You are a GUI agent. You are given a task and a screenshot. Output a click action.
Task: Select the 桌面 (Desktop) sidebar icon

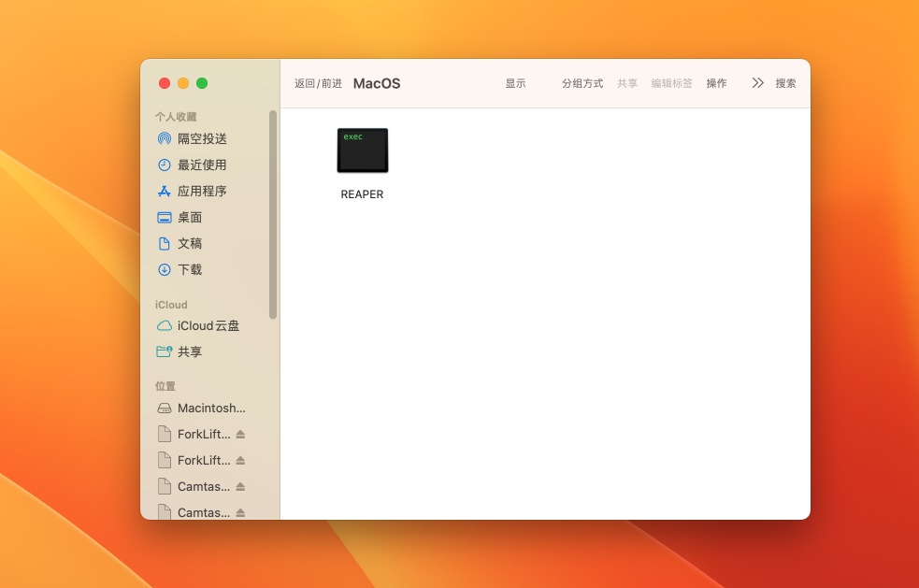pyautogui.click(x=190, y=217)
